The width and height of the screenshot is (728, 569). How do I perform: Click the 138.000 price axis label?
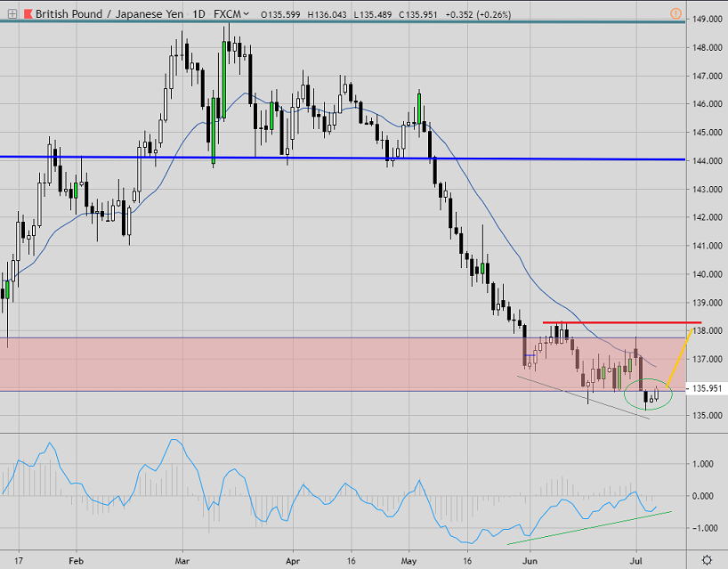tap(708, 330)
